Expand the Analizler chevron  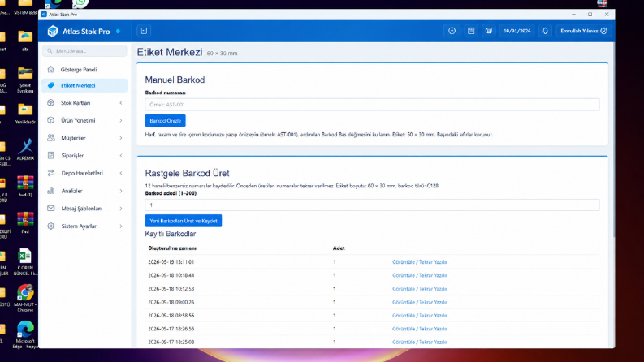[121, 191]
